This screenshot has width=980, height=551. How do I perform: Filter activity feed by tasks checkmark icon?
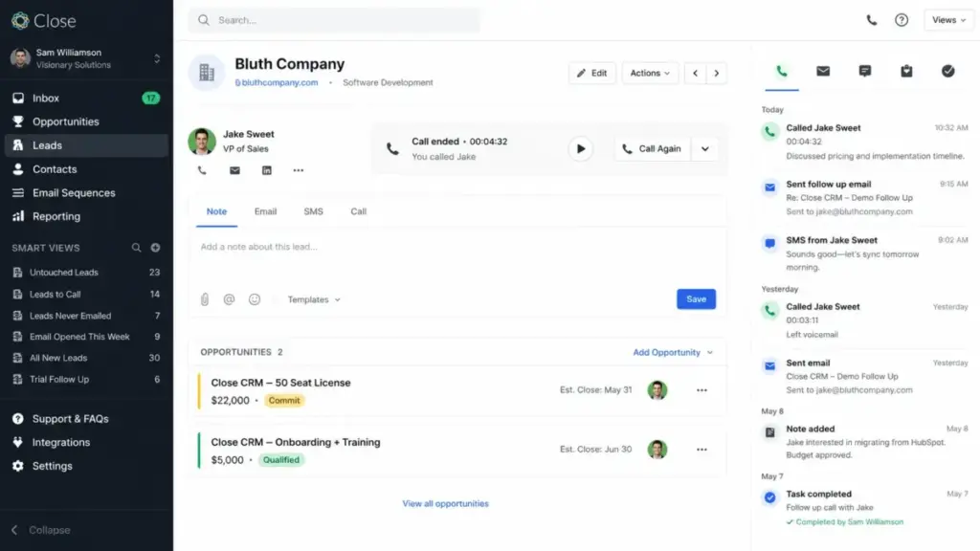[948, 71]
